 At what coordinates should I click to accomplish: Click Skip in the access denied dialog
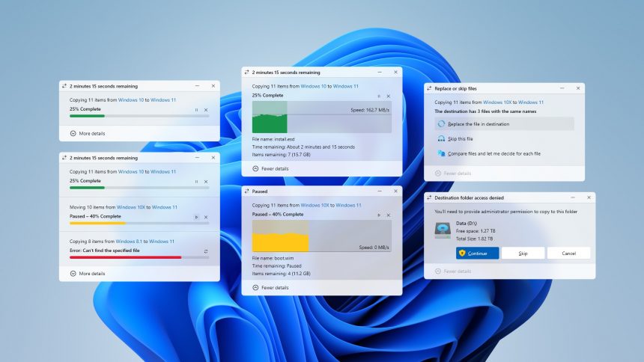pyautogui.click(x=523, y=254)
